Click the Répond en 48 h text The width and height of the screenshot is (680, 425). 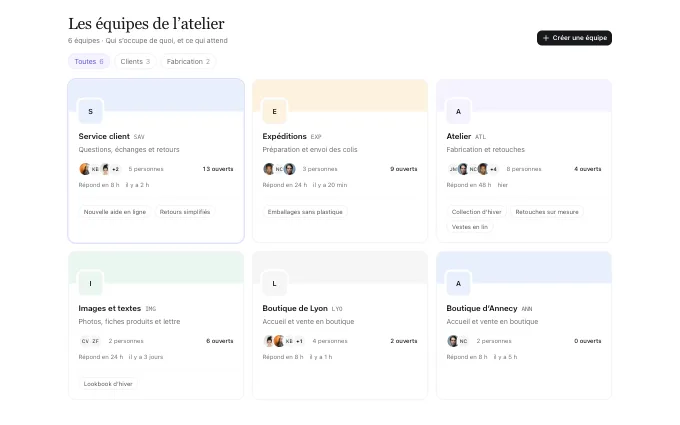pos(469,185)
